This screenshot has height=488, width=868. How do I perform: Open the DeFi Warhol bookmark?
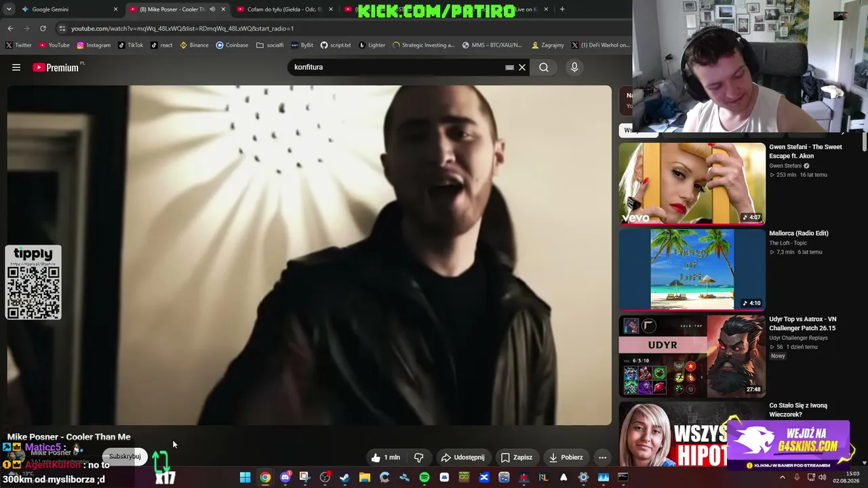tap(600, 45)
